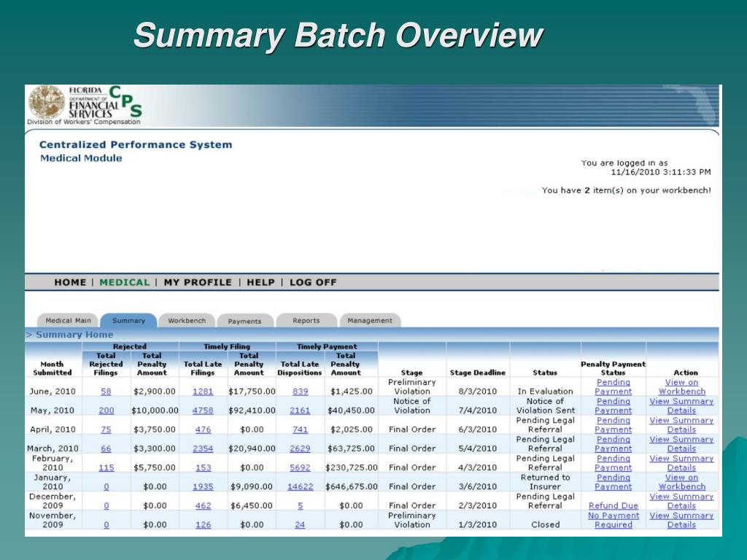This screenshot has height=560, width=747.
Task: Switch to the Workbench tab
Action: pos(187,321)
